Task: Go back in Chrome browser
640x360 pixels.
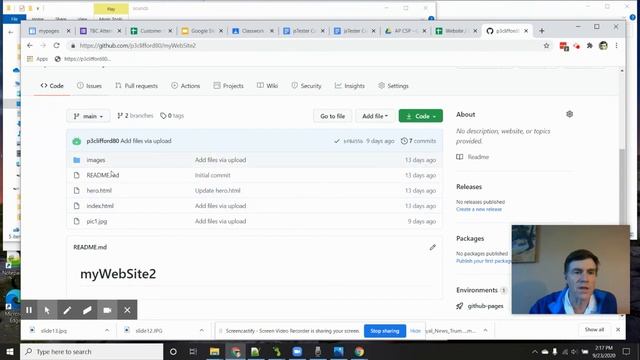Action: [29, 45]
